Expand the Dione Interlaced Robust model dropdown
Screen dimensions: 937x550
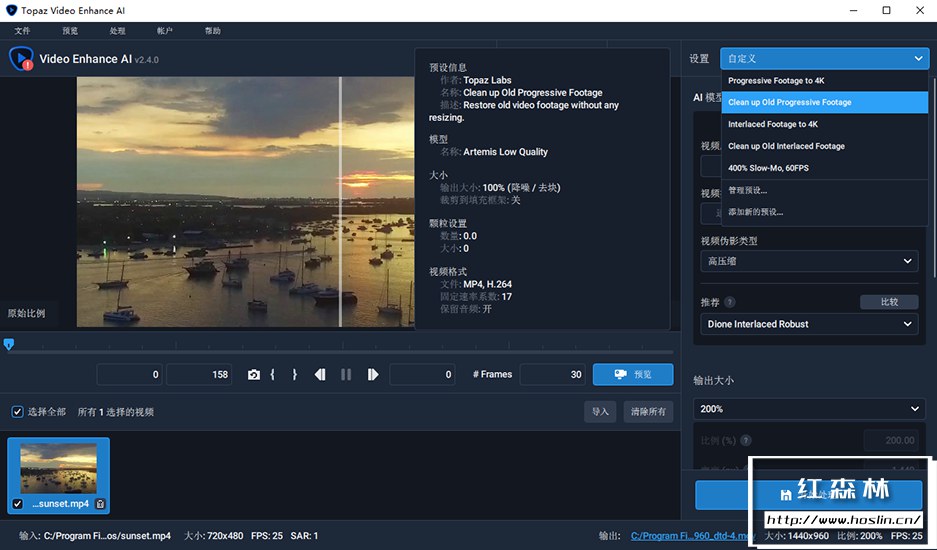point(808,324)
